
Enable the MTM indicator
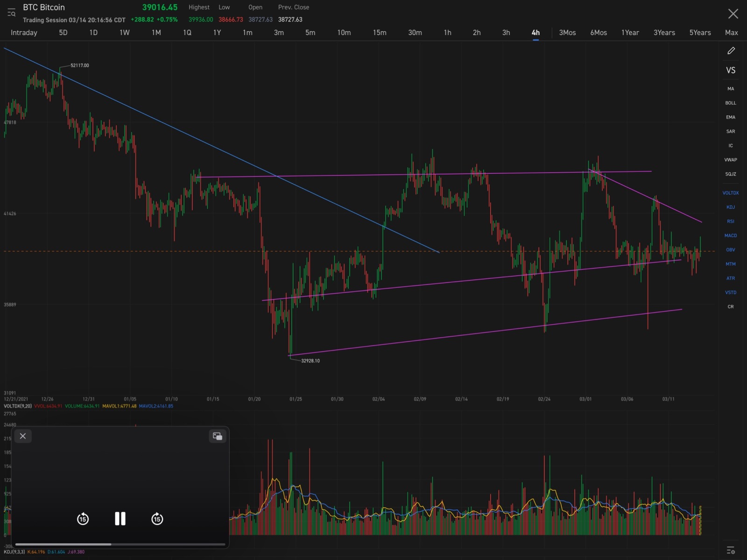pyautogui.click(x=731, y=264)
